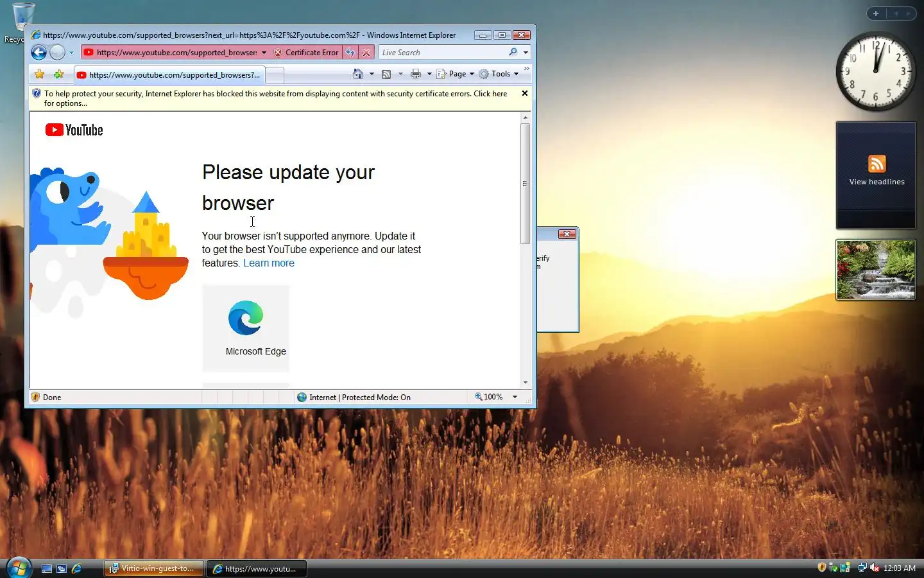Click the vertical scrollbar thumb
The height and width of the screenshot is (578, 924).
(526, 184)
